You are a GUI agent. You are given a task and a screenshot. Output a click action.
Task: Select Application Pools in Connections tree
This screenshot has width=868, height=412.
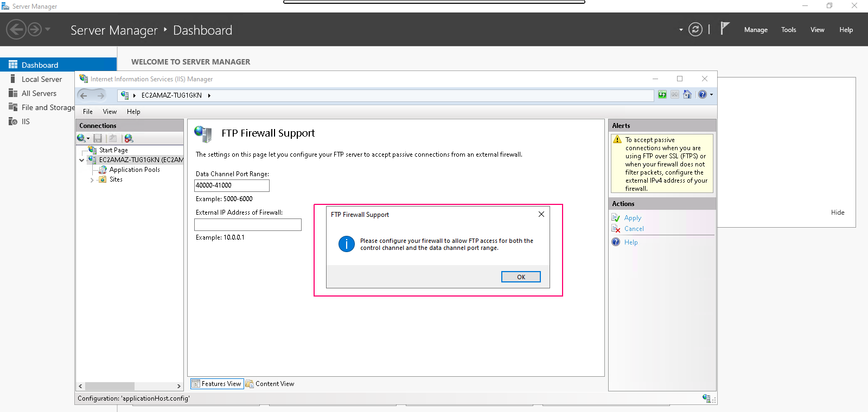[135, 170]
